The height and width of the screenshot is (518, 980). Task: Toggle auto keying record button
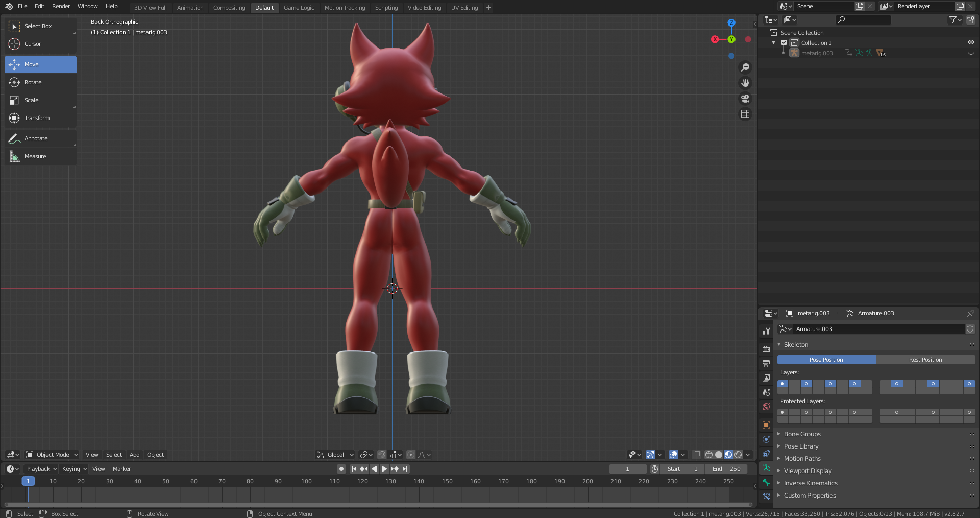(341, 469)
